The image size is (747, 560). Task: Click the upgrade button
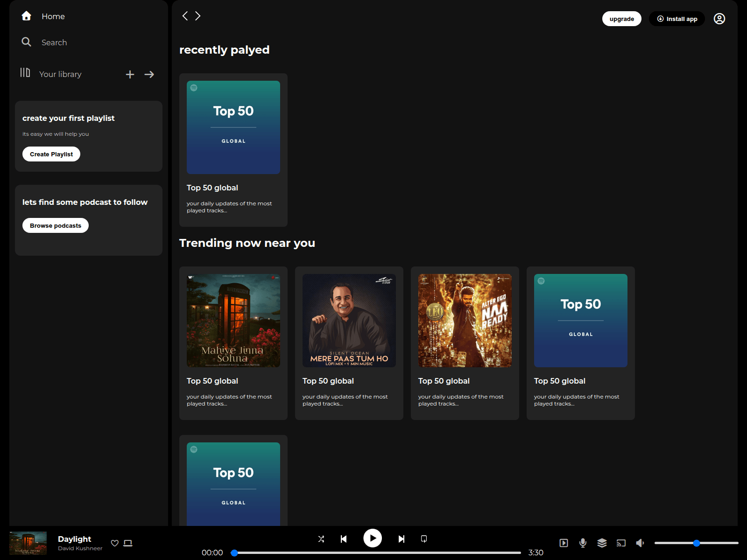(x=622, y=19)
